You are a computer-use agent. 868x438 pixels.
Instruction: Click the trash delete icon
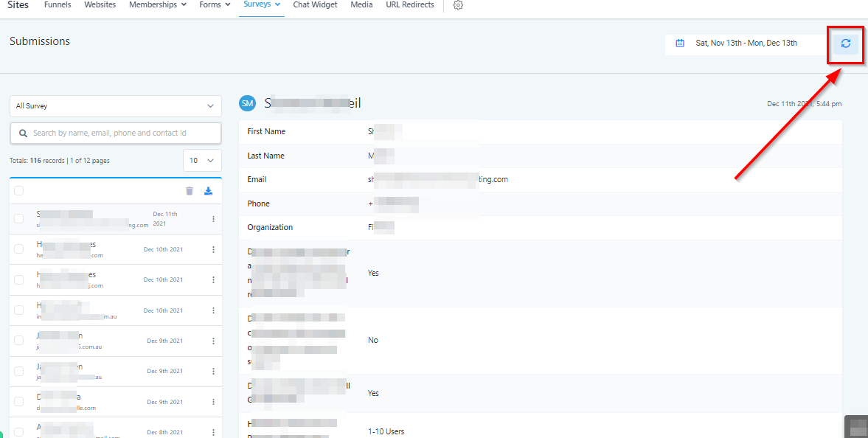click(x=190, y=191)
